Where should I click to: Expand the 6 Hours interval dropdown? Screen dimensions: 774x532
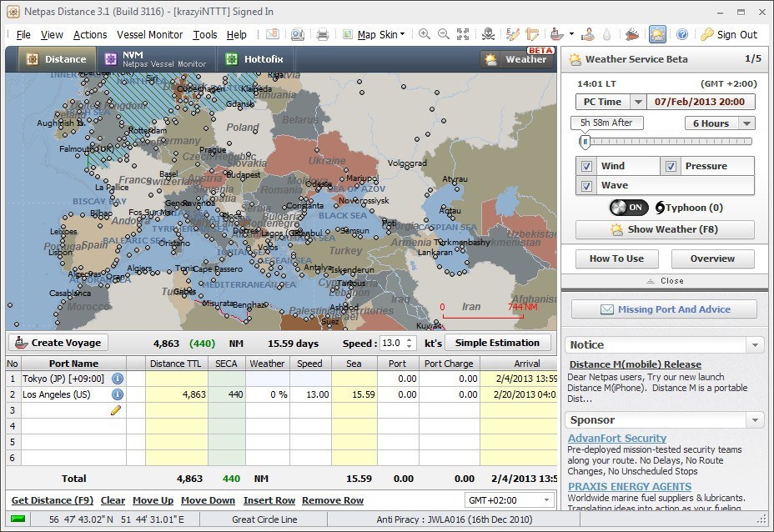tap(746, 123)
